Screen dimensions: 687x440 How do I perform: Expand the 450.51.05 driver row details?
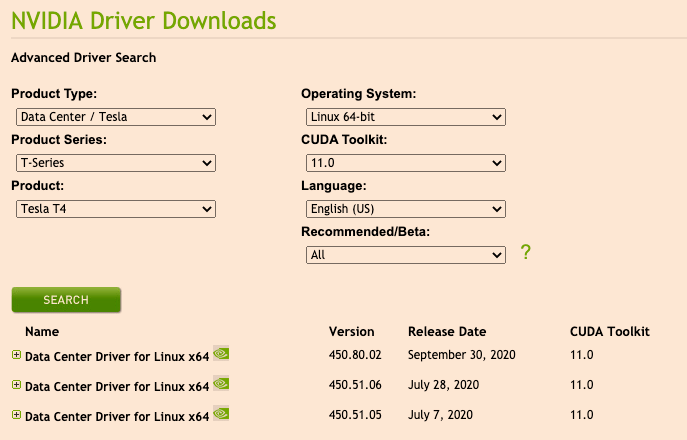(16, 415)
